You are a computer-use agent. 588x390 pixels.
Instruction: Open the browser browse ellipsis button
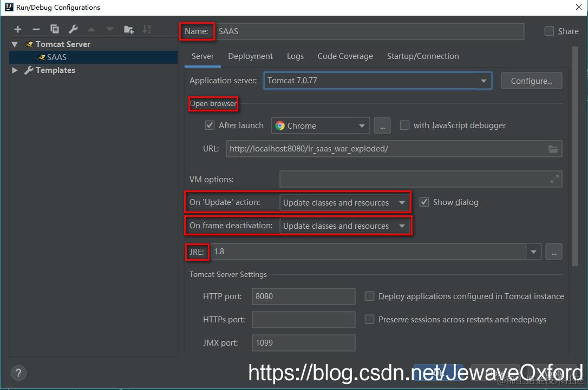pos(382,126)
